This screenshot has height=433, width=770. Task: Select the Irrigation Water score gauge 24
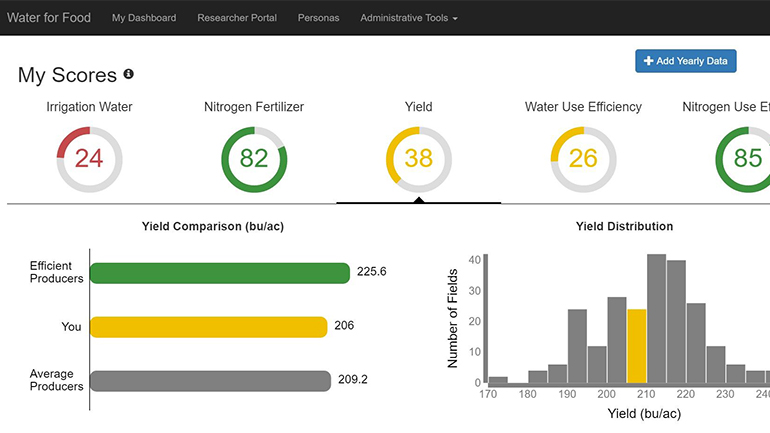point(89,160)
